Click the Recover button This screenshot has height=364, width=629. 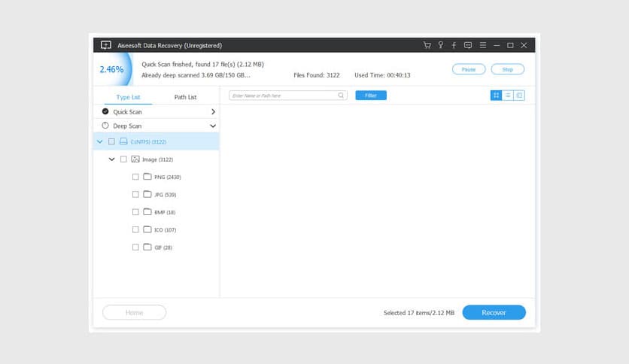coord(494,313)
